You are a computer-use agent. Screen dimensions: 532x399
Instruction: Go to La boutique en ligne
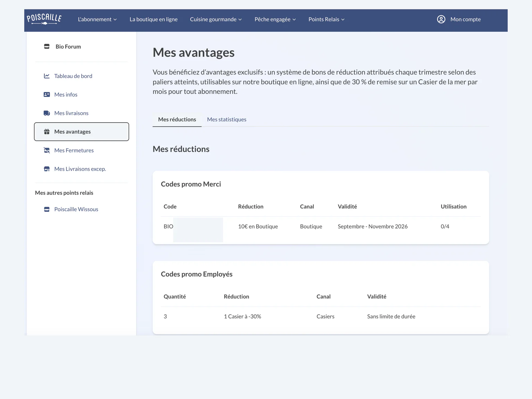click(153, 19)
